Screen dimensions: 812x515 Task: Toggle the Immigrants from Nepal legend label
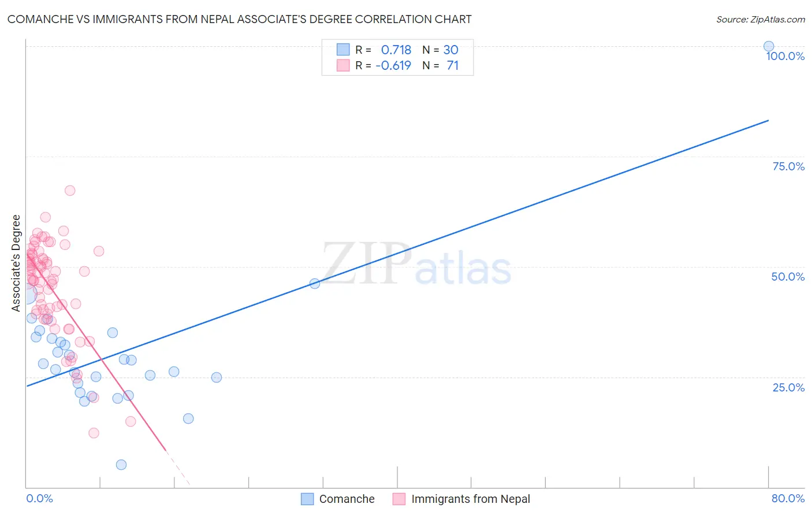[x=471, y=499]
